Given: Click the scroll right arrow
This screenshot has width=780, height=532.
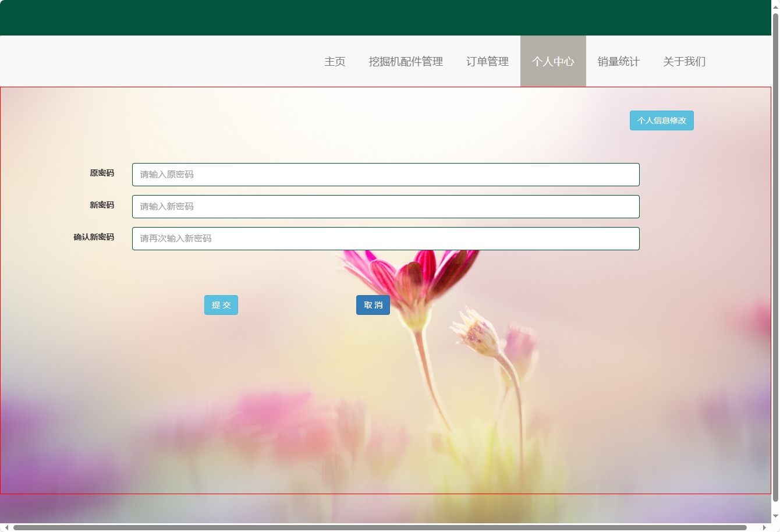Looking at the screenshot, I should [x=764, y=527].
